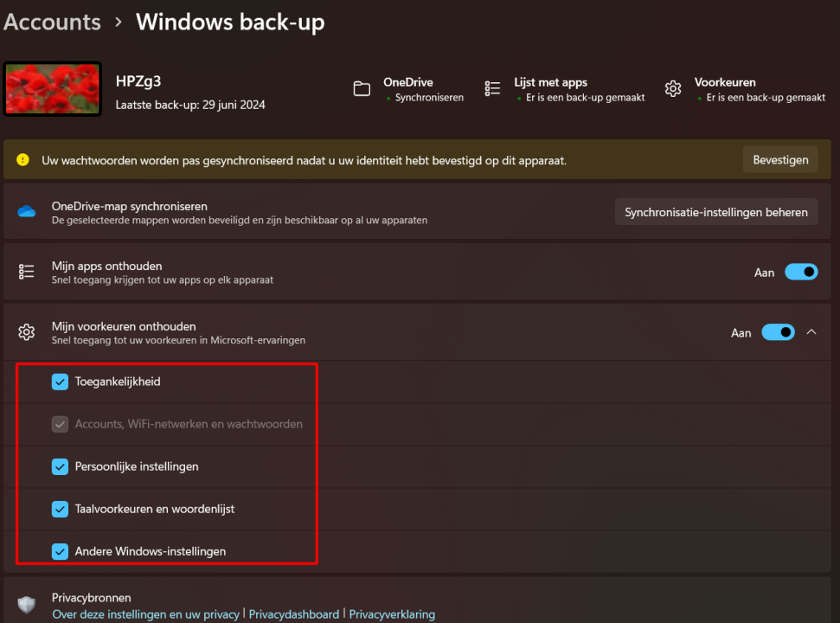Click the yellow warning icon in the banner

[x=22, y=159]
